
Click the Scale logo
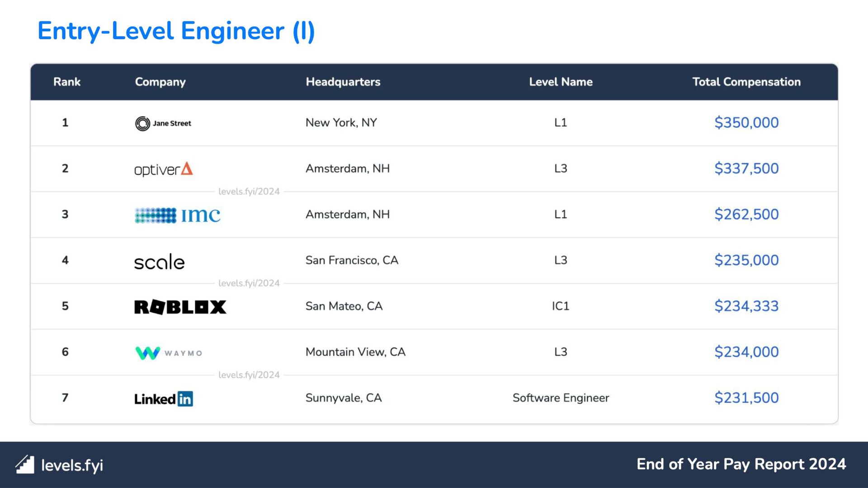(x=160, y=262)
